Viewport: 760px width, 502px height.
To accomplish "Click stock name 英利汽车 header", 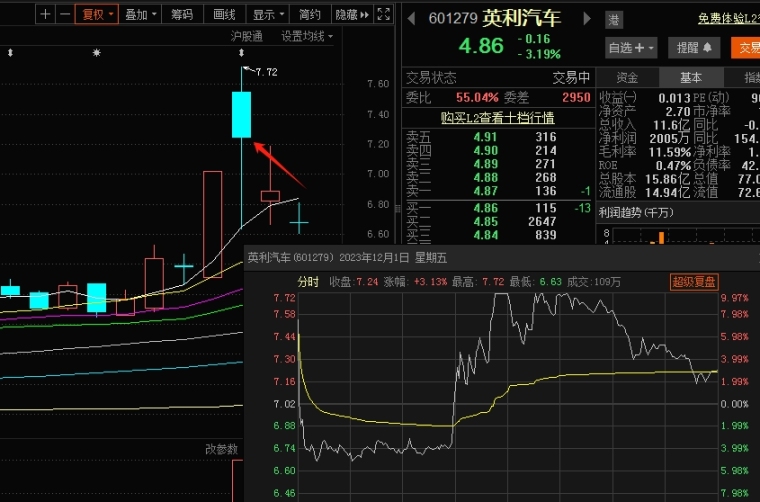I will [522, 18].
